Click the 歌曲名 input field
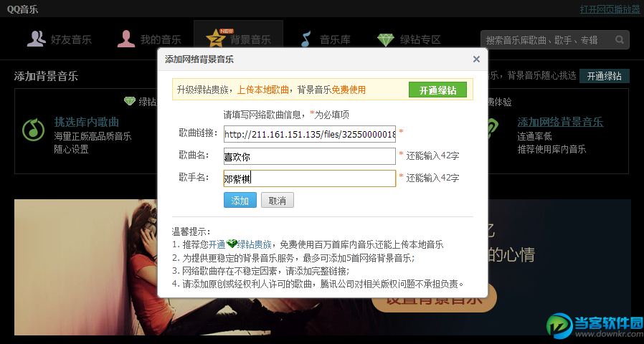This screenshot has width=644, height=344. tap(310, 156)
